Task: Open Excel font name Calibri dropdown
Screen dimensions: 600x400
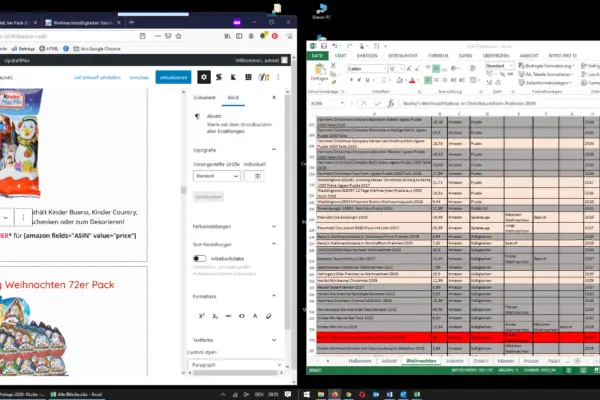Action: [385, 69]
